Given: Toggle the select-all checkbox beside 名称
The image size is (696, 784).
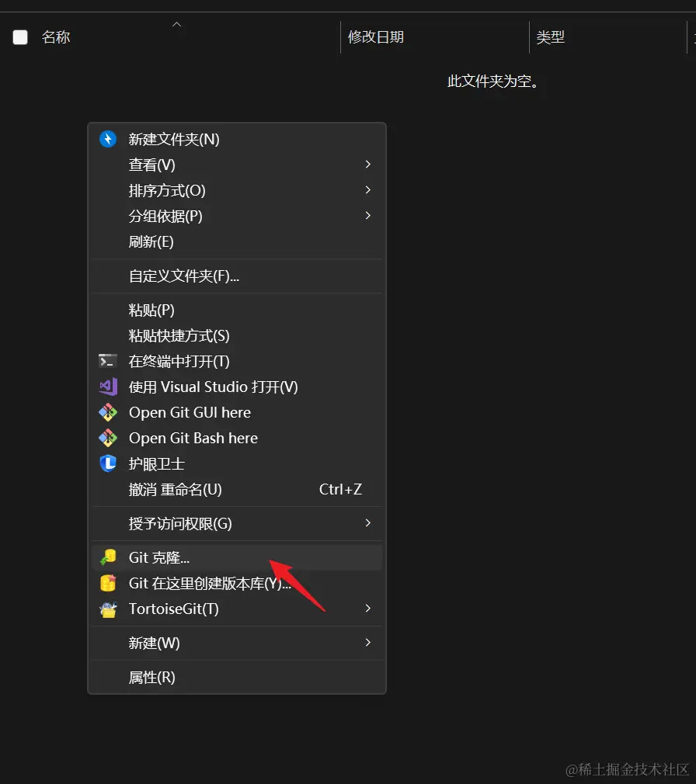Looking at the screenshot, I should (x=20, y=37).
